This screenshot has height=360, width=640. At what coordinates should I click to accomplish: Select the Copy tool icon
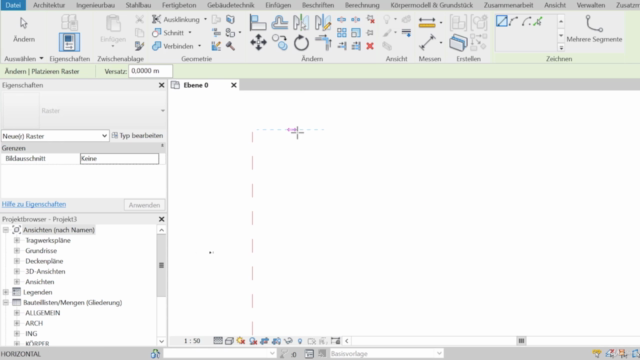[280, 42]
